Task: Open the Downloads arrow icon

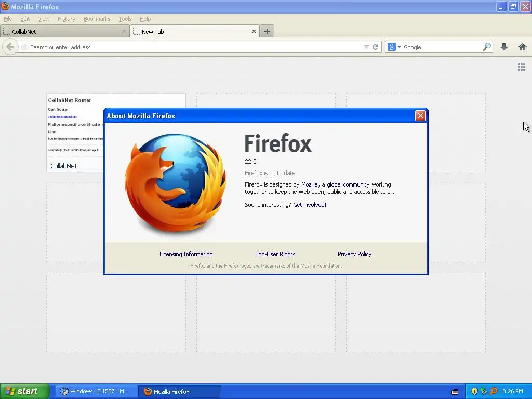Action: coord(504,47)
